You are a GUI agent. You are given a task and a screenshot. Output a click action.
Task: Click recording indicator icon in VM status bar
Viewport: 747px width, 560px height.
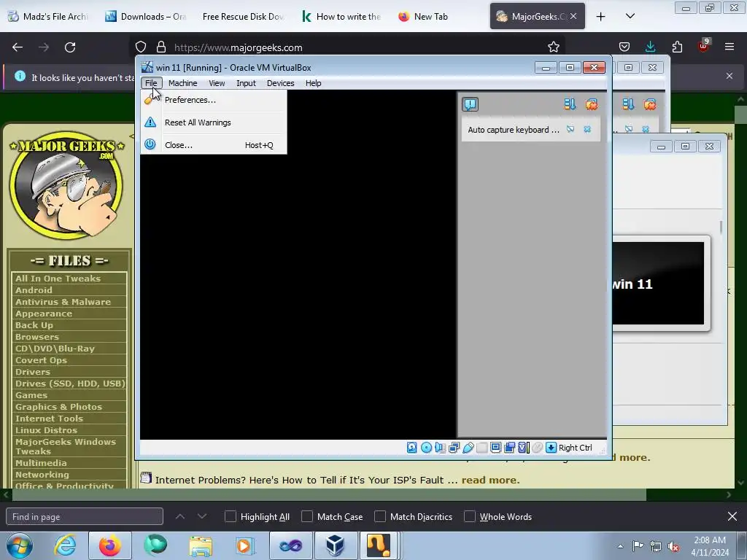509,447
